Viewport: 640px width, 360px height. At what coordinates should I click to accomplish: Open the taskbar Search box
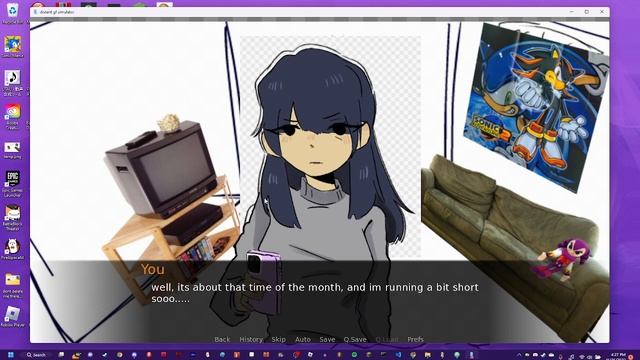click(x=37, y=355)
